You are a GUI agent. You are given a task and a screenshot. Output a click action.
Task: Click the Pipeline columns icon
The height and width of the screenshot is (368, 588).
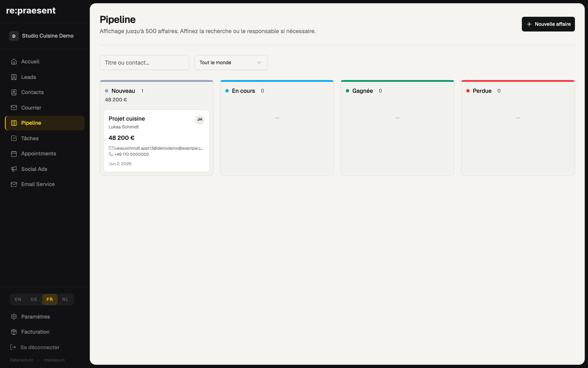pyautogui.click(x=14, y=123)
